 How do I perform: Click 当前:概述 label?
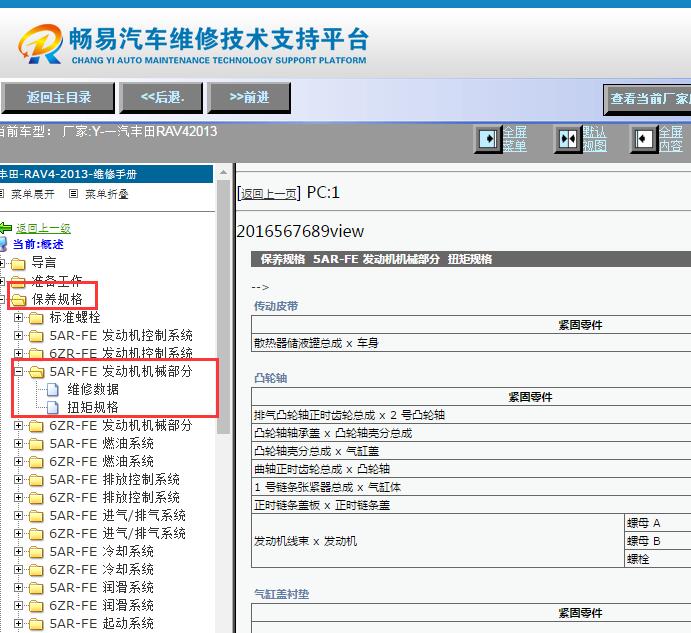(x=38, y=244)
